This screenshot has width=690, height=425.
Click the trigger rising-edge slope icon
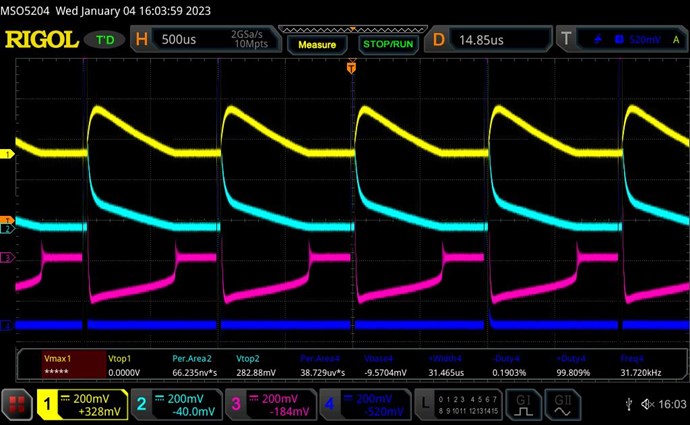(598, 40)
